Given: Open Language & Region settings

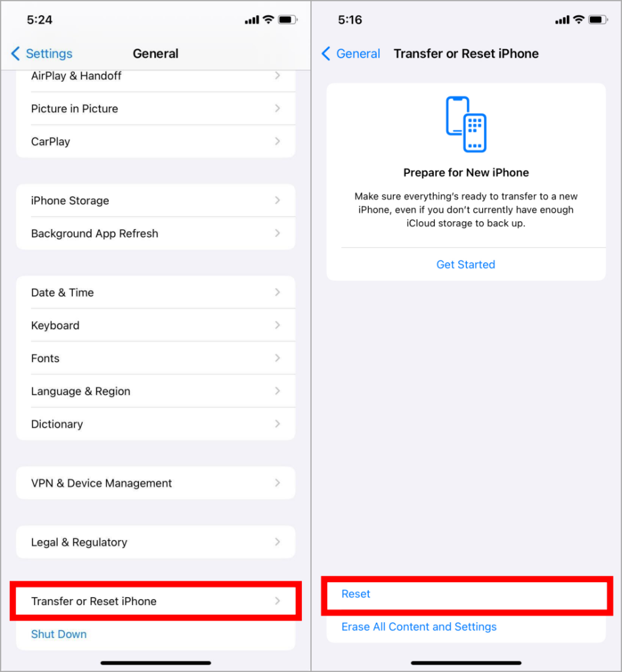Looking at the screenshot, I should click(155, 391).
